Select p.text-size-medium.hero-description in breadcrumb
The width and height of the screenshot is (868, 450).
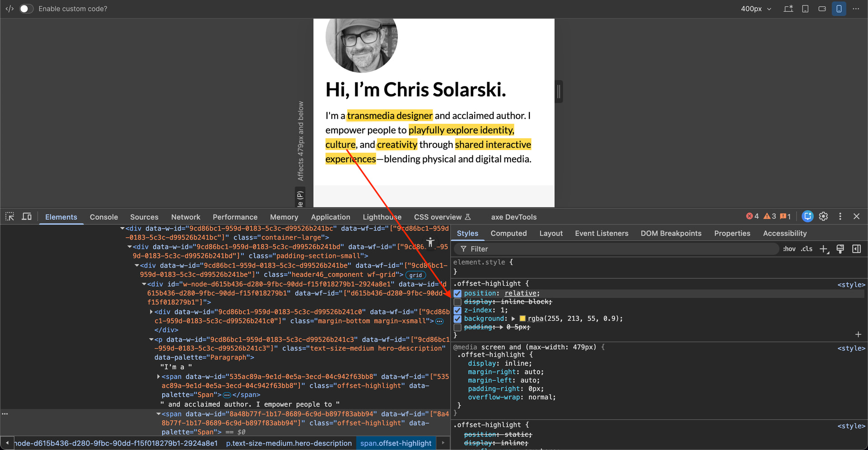tap(289, 443)
